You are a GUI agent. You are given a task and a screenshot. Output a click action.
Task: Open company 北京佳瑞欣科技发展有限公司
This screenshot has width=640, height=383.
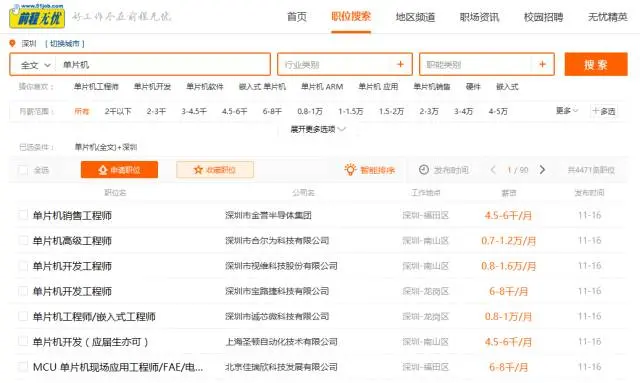(x=281, y=367)
